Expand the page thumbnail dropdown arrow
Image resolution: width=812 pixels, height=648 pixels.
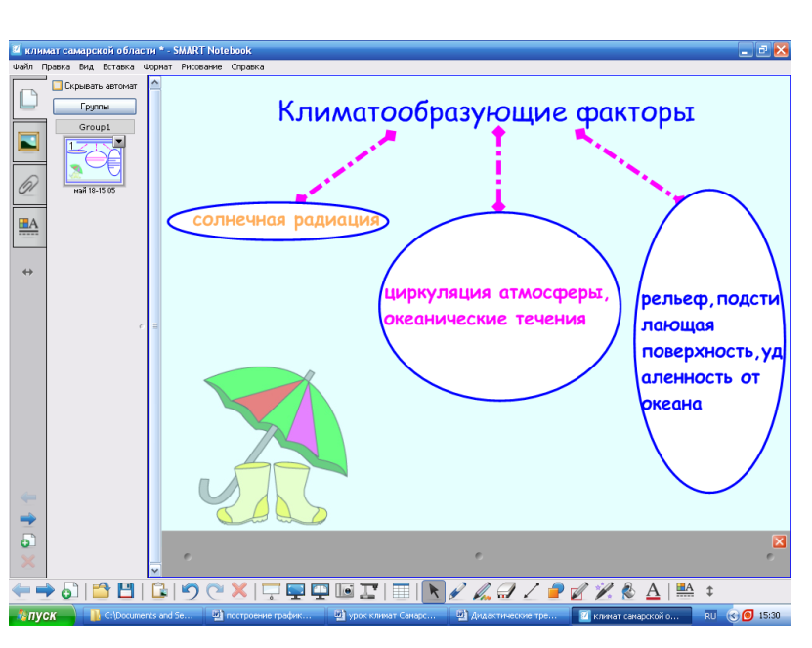click(x=119, y=141)
